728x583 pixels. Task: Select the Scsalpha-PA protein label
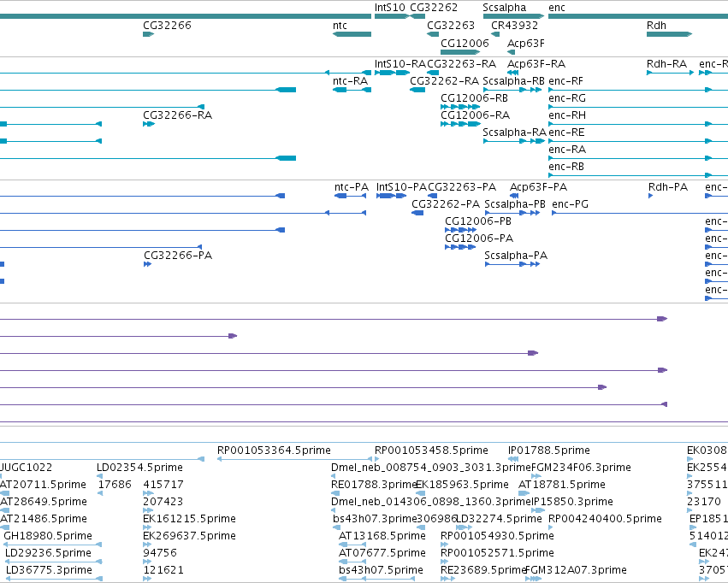(516, 256)
